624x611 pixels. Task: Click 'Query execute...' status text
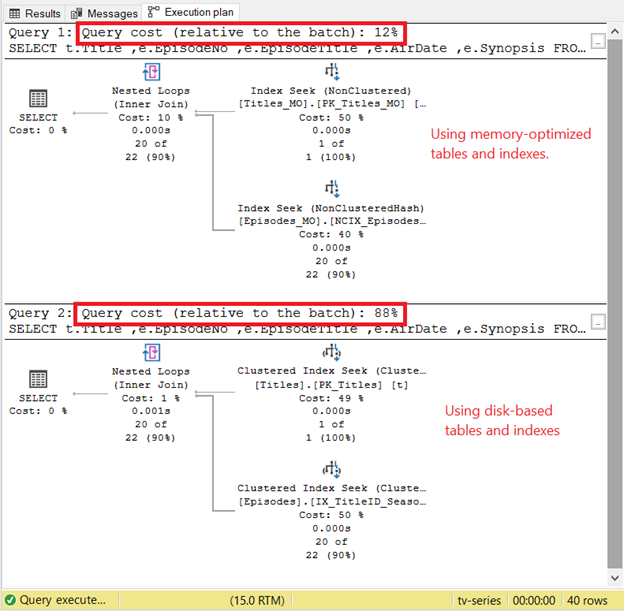63,600
